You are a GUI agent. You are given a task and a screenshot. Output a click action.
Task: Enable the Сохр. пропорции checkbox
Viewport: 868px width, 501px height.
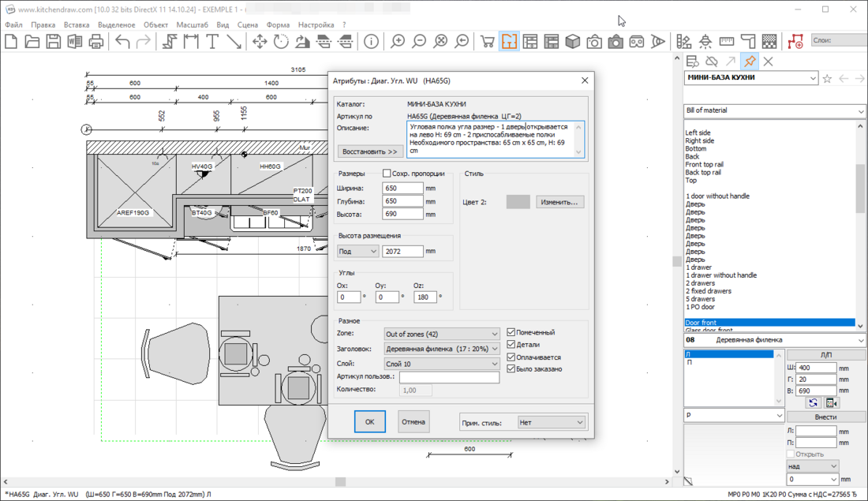(387, 174)
